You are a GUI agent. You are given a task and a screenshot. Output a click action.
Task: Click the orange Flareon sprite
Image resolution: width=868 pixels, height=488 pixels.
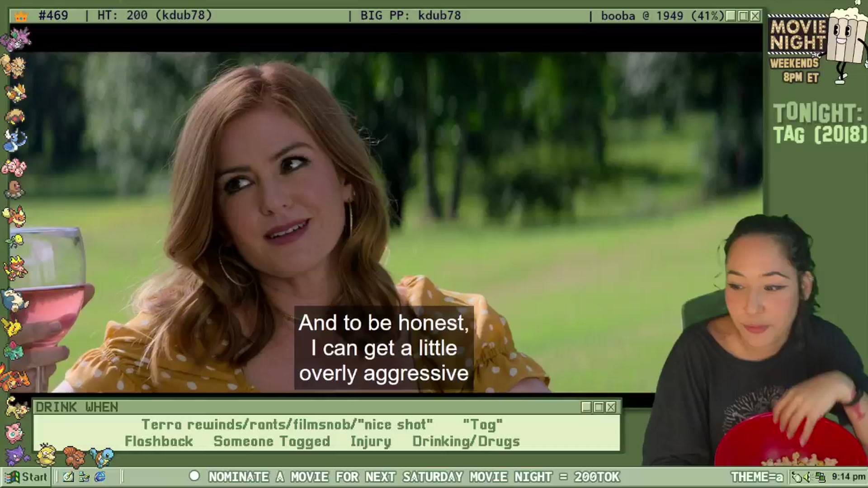14,216
